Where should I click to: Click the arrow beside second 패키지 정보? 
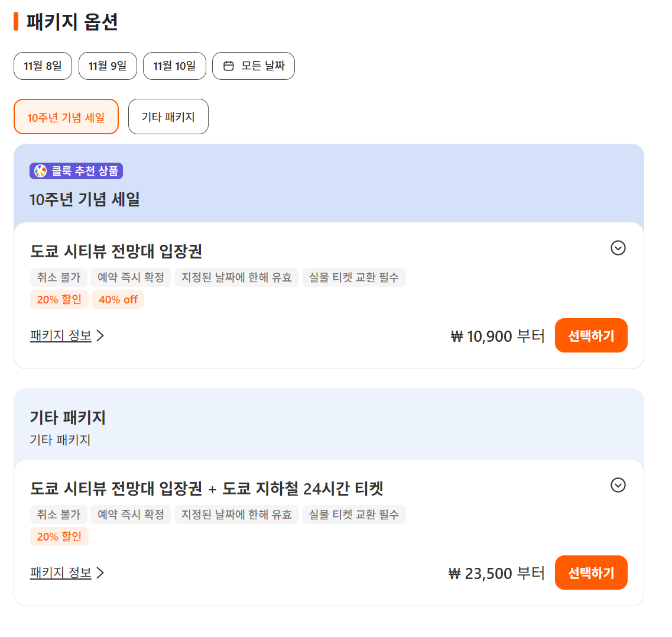point(100,573)
